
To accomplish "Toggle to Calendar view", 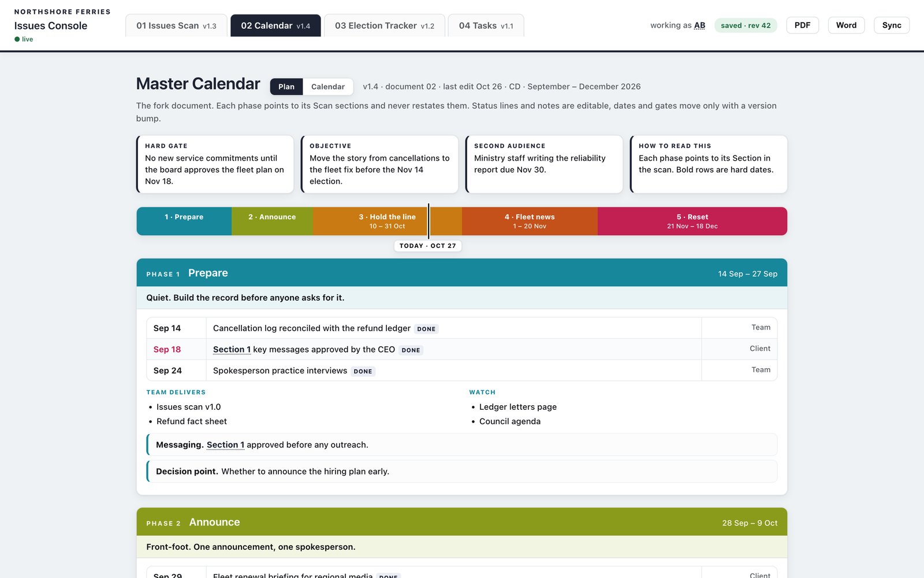I will click(328, 87).
